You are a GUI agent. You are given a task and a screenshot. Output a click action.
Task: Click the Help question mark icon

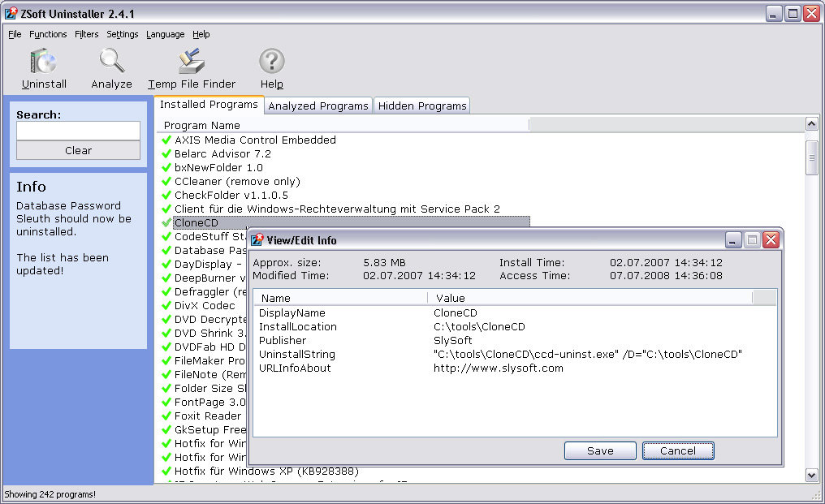271,61
